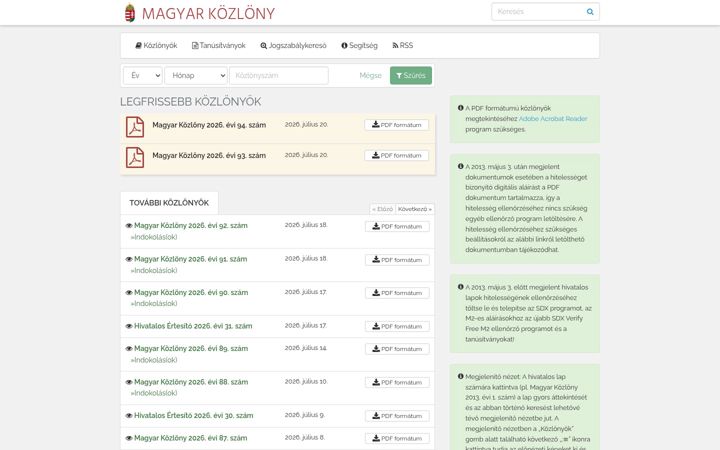This screenshot has height=450, width=720.
Task: Click eye icon beside Magyar Közlöny 87. szám
Action: [129, 439]
